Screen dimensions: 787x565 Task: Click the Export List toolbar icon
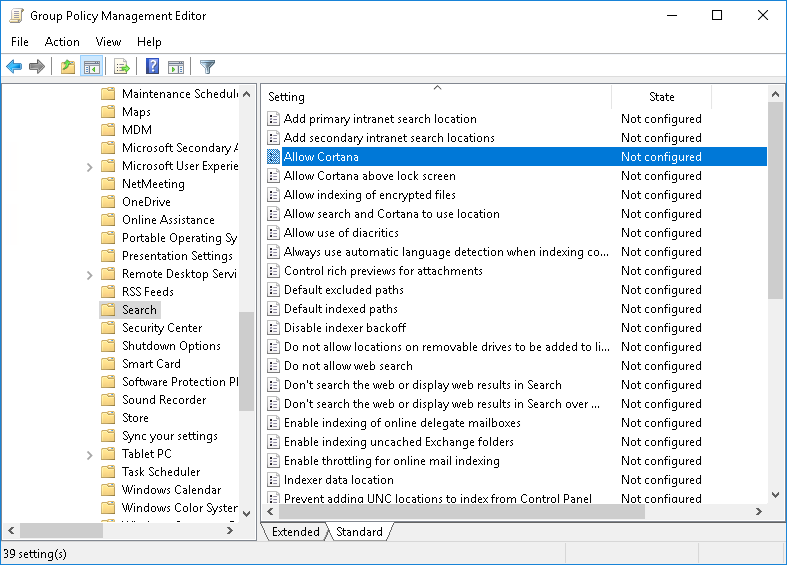click(122, 67)
